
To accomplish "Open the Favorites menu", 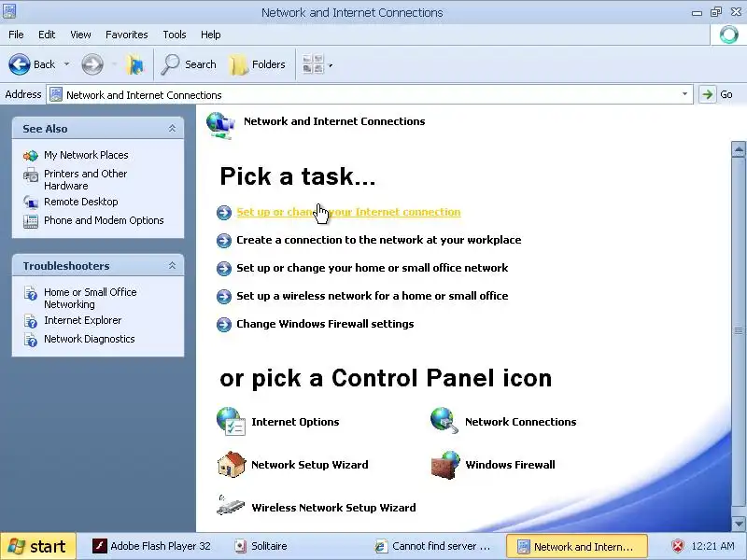I will pyautogui.click(x=127, y=35).
